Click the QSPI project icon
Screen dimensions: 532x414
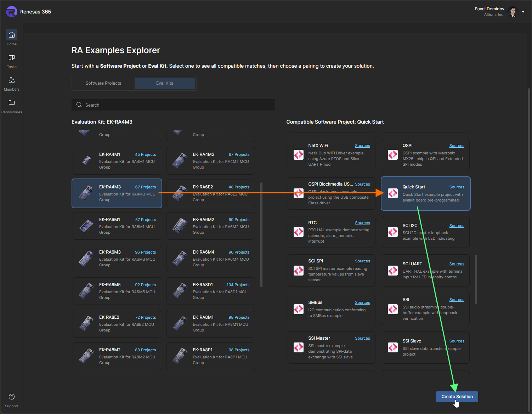pyautogui.click(x=393, y=155)
